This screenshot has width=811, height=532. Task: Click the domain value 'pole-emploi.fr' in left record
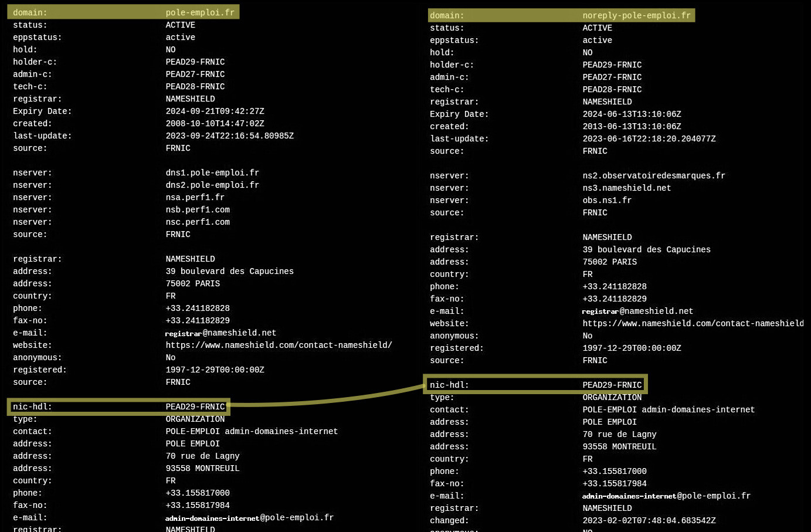coord(200,12)
